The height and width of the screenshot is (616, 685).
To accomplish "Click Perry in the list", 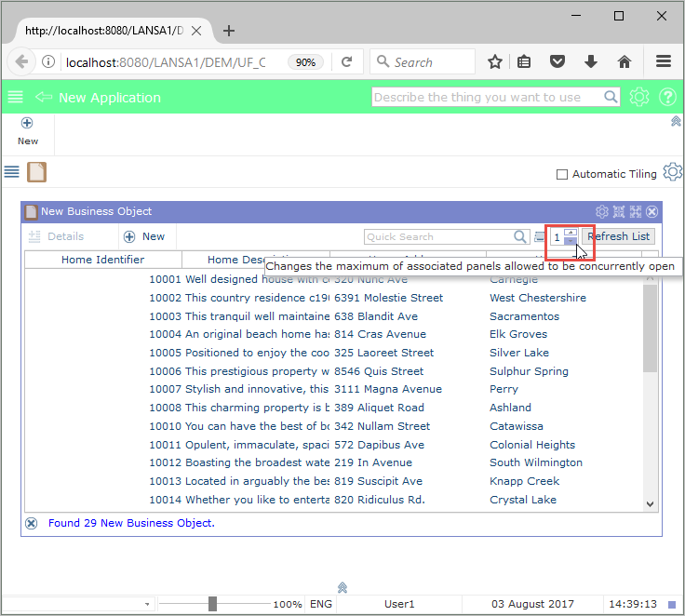I will click(504, 389).
